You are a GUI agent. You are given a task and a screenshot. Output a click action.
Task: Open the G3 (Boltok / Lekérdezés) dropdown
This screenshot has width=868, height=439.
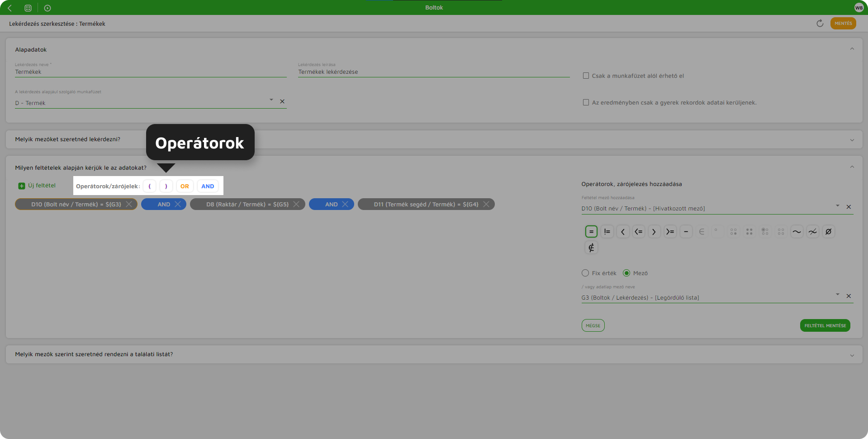(838, 295)
